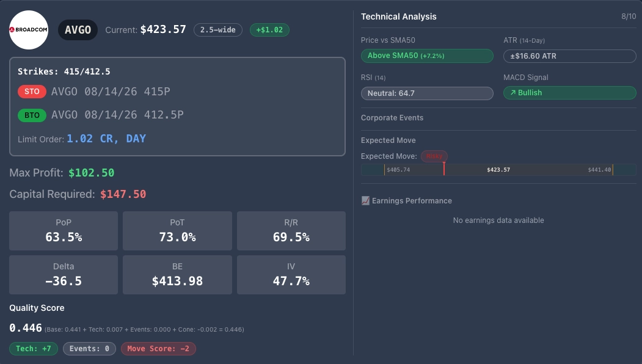
Task: Click the Technical Analysis heading
Action: (x=399, y=16)
